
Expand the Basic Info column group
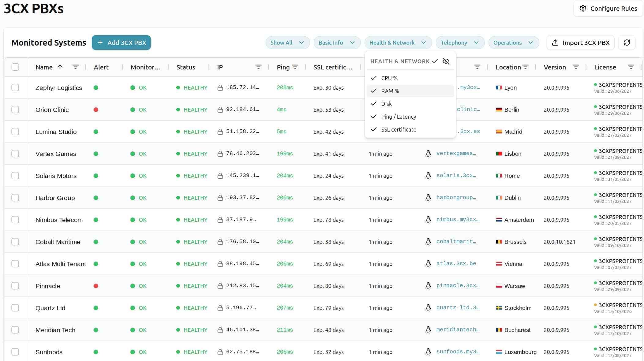point(337,43)
